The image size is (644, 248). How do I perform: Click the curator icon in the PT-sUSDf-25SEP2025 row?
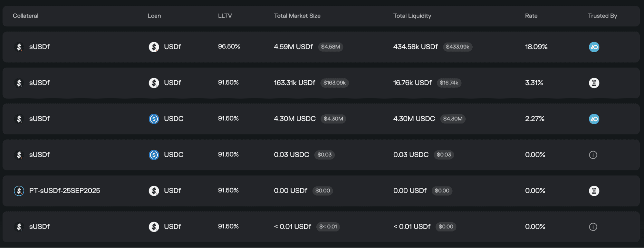coord(594,191)
